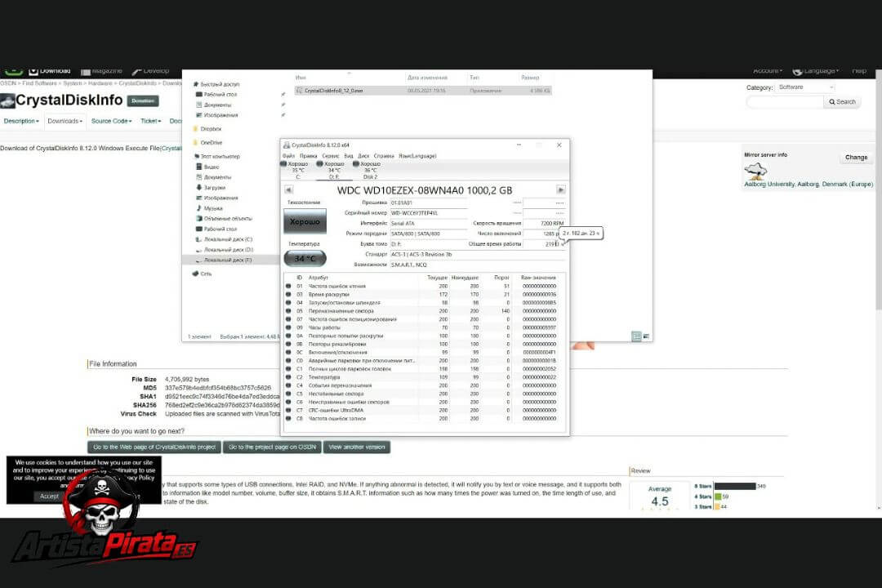Click the Raw-значения column header
The width and height of the screenshot is (882, 588).
click(538, 278)
